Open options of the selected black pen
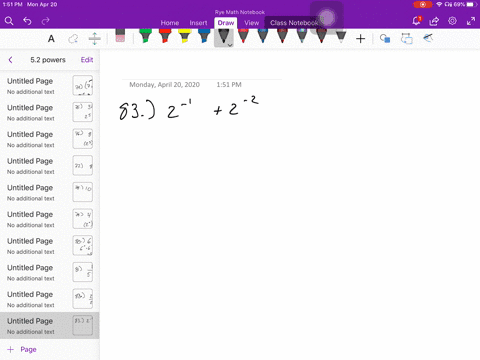The height and width of the screenshot is (360, 480). point(230,45)
